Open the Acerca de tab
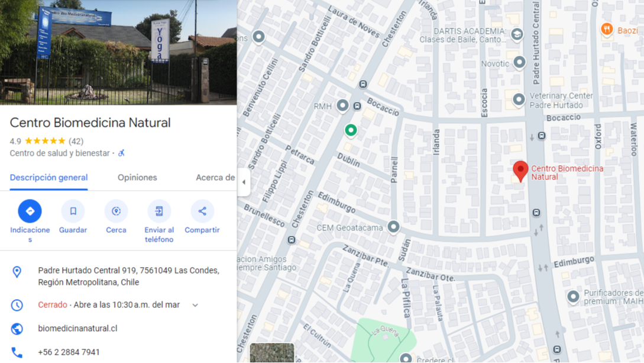The width and height of the screenshot is (644, 363). click(215, 178)
